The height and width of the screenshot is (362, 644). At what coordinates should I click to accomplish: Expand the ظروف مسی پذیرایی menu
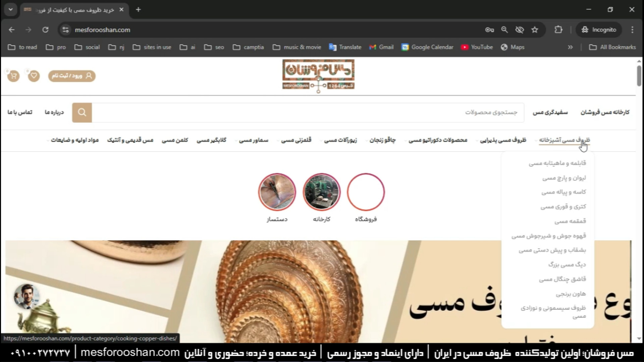[x=503, y=140]
